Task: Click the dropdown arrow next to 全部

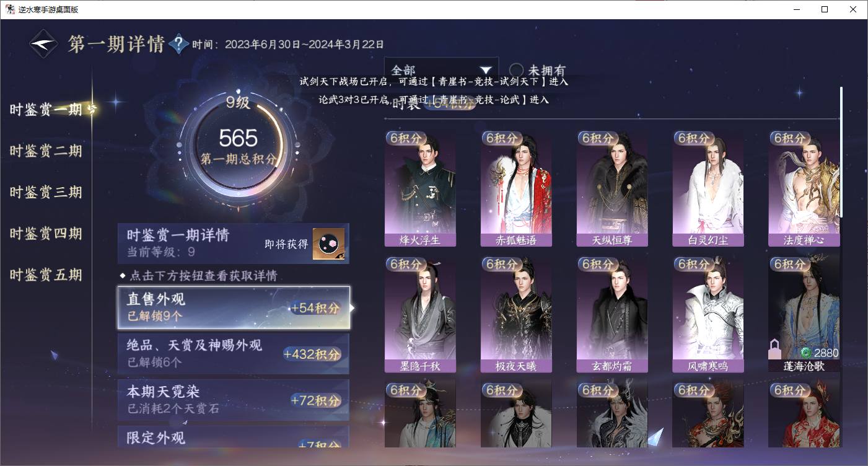Action: pos(485,71)
